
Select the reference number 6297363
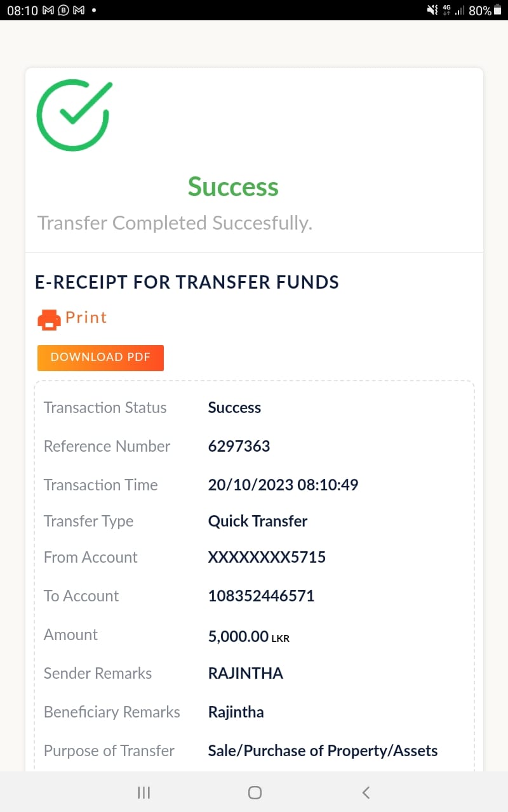[x=239, y=447]
